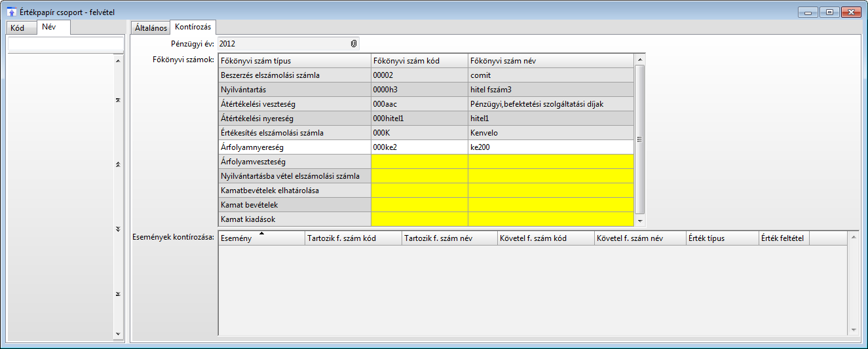The height and width of the screenshot is (349, 868).
Task: Switch to the Általános tab
Action: coord(151,28)
